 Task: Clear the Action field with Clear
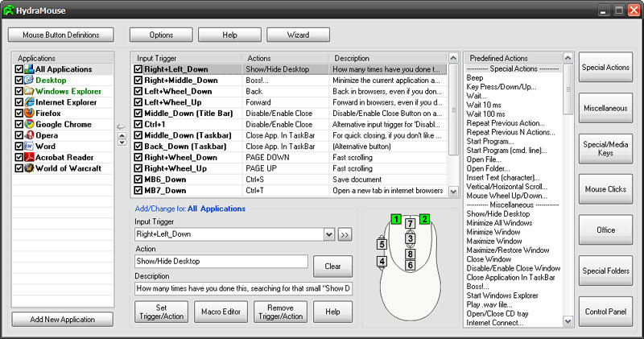tap(332, 267)
